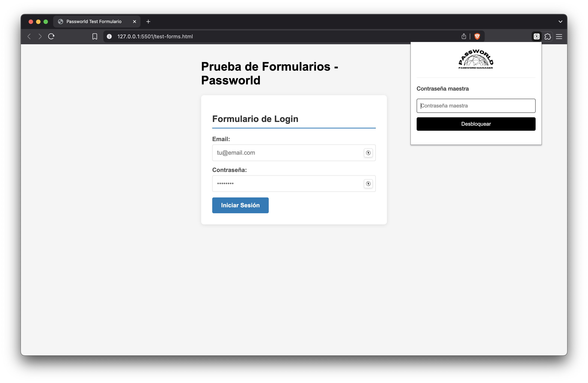Open Brave Shields lion icon

(x=477, y=36)
